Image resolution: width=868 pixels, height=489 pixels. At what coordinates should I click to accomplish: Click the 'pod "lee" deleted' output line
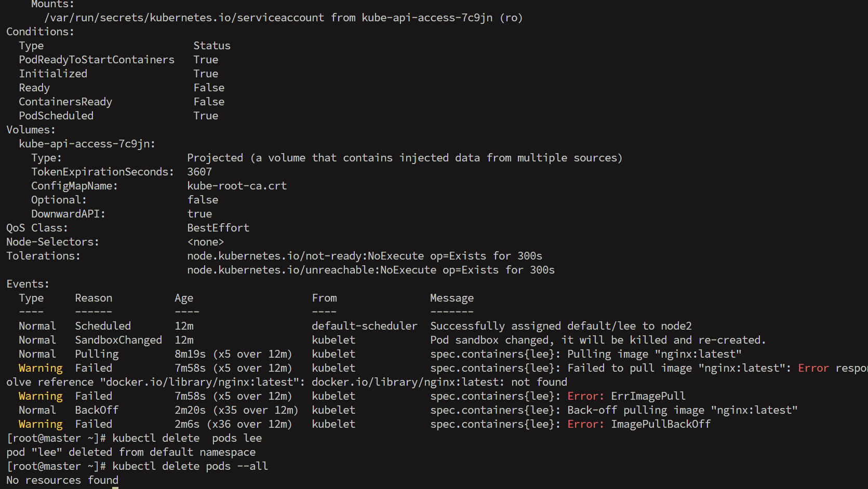pyautogui.click(x=131, y=452)
